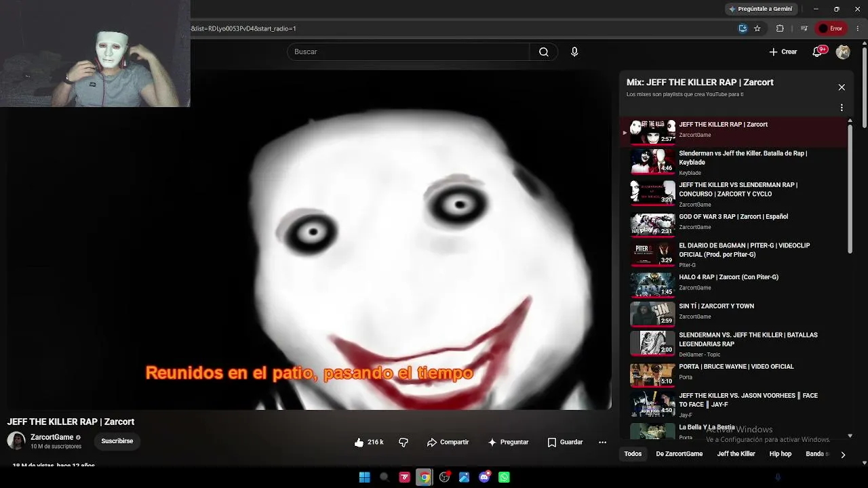Save video with Guardar button
The width and height of the screenshot is (868, 488).
pyautogui.click(x=565, y=442)
